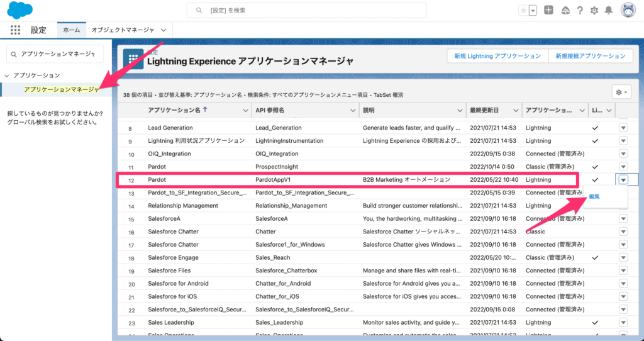
Task: Open the truncated アプリケーショ... column's menu chevron
Action: (582, 111)
